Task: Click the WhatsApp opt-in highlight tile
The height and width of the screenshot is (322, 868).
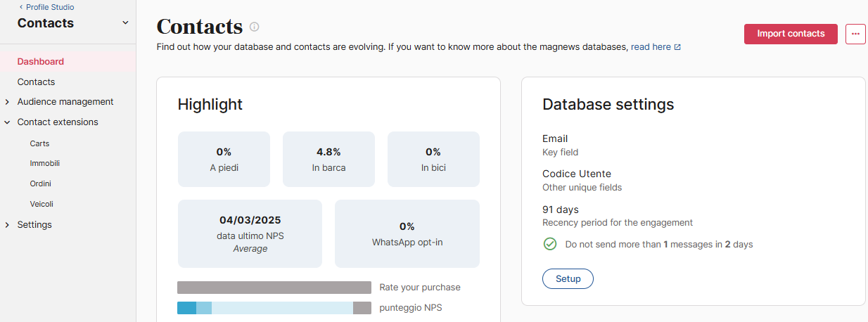Action: (407, 233)
